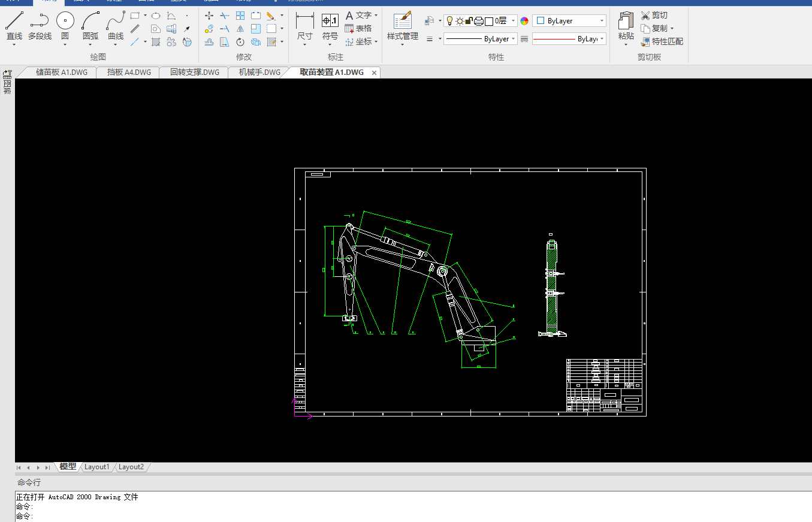The image size is (812, 522).
Task: Toggle layer print/plot printer icon
Action: (479, 21)
